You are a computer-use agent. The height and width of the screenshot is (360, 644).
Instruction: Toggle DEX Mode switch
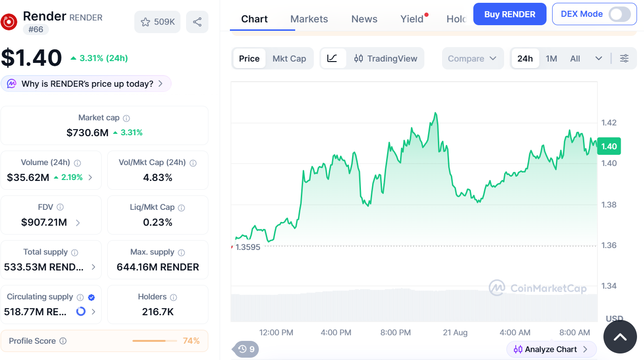coord(620,14)
